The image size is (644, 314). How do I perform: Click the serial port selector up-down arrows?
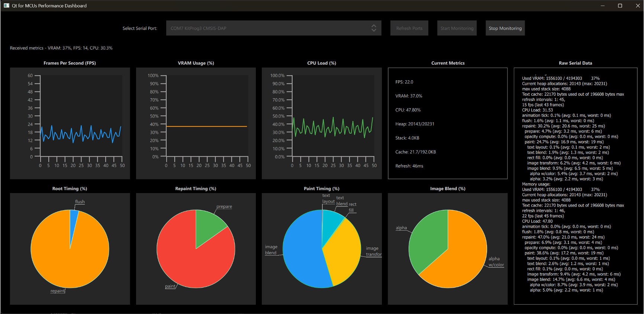374,28
